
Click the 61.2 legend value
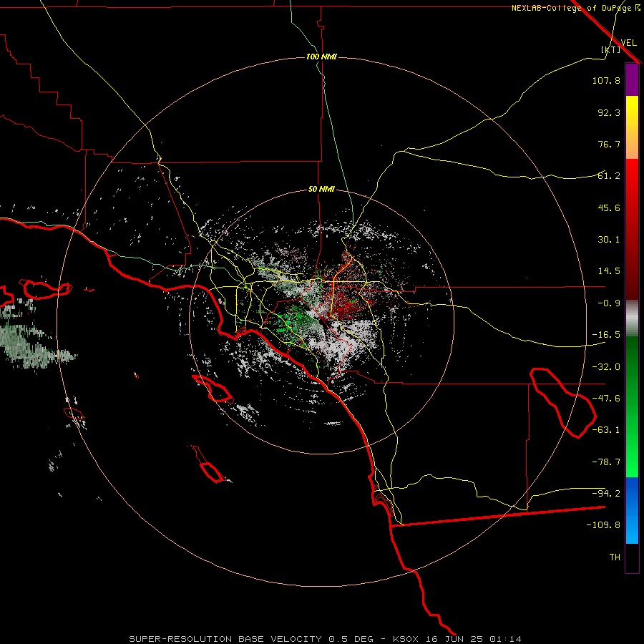pyautogui.click(x=609, y=176)
